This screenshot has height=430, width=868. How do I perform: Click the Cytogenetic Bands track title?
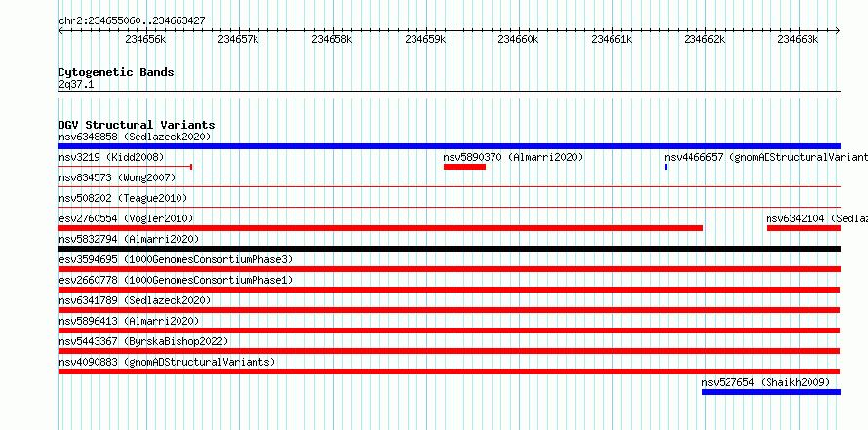click(x=116, y=72)
